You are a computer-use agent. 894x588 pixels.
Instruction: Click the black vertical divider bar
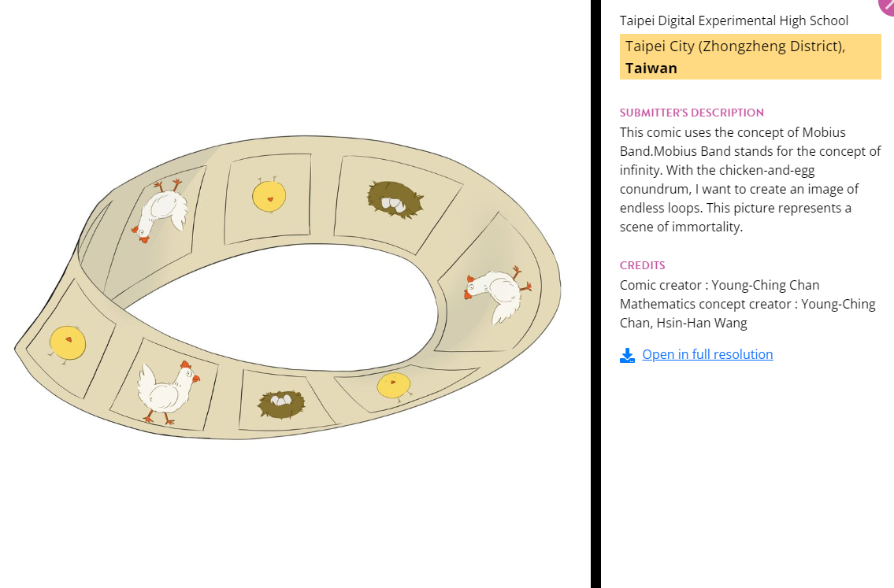click(x=595, y=294)
